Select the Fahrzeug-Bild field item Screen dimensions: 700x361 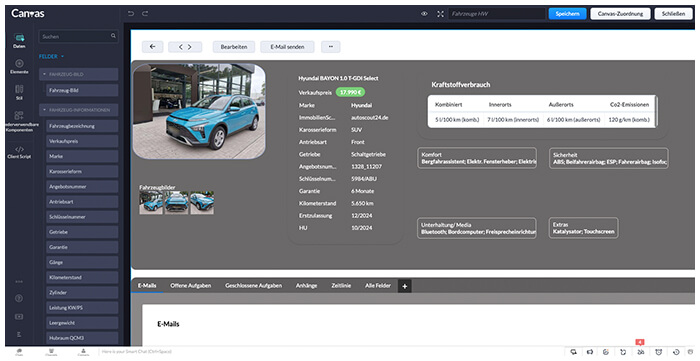82,90
